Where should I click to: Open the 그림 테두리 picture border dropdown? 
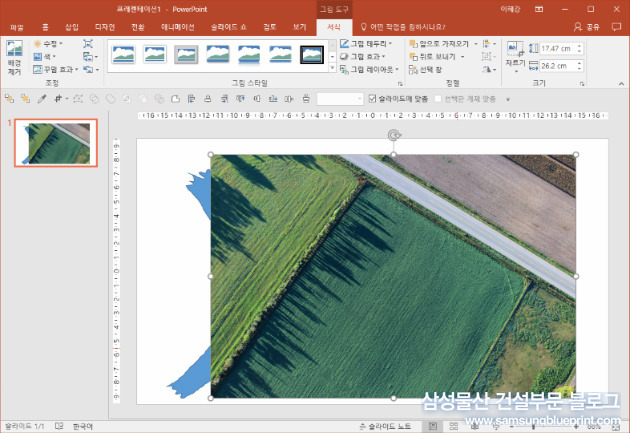366,43
